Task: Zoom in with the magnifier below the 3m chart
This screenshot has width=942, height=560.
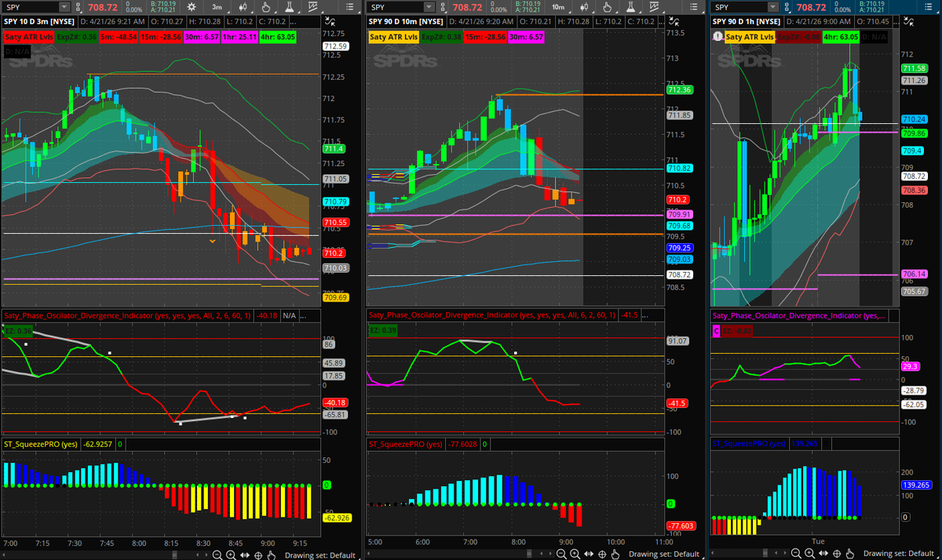Action: tap(229, 554)
